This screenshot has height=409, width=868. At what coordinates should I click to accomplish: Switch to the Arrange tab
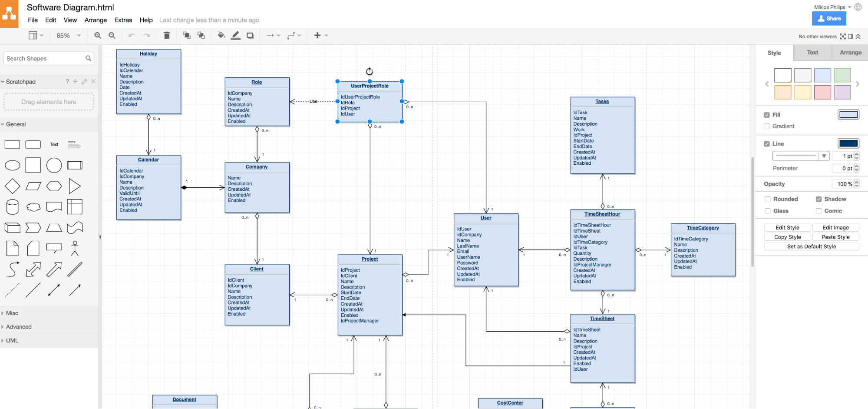(x=850, y=53)
